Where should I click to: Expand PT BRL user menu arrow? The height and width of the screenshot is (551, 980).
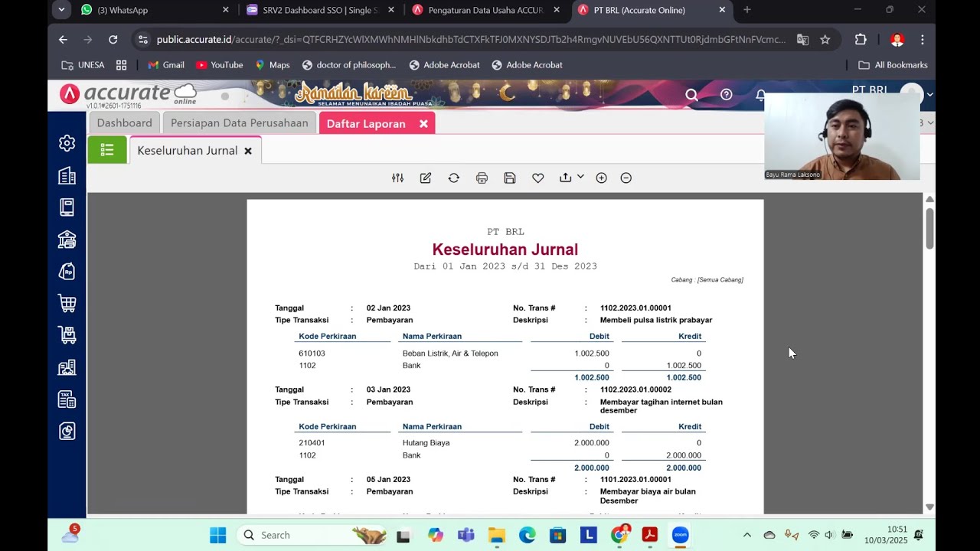click(929, 95)
